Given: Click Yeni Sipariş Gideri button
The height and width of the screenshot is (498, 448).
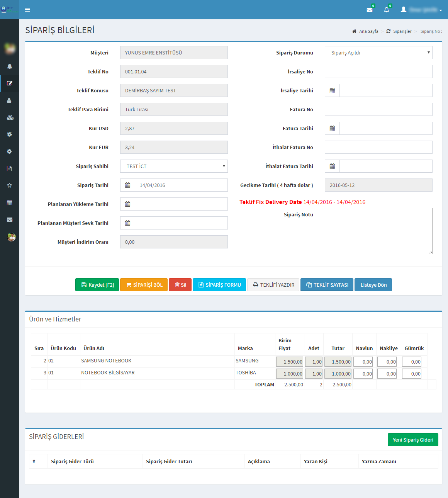Looking at the screenshot, I should 413,440.
